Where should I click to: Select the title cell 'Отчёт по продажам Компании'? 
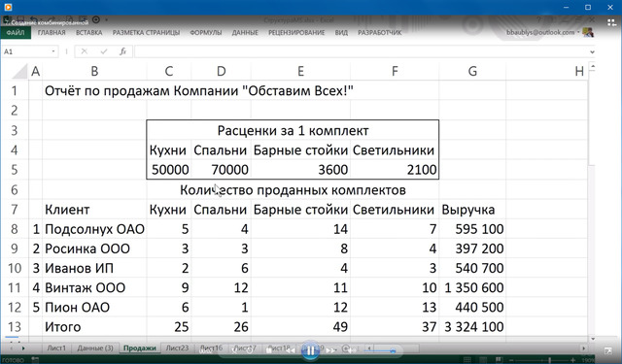(x=198, y=90)
